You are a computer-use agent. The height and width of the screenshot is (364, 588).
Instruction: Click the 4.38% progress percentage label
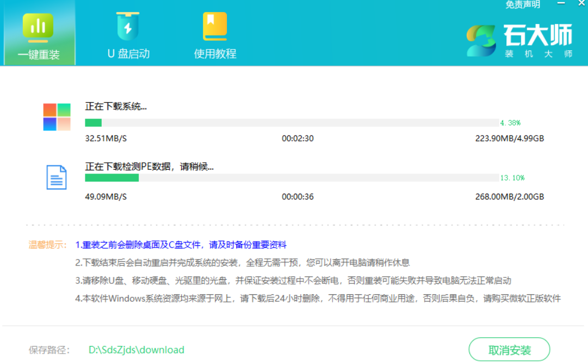510,123
